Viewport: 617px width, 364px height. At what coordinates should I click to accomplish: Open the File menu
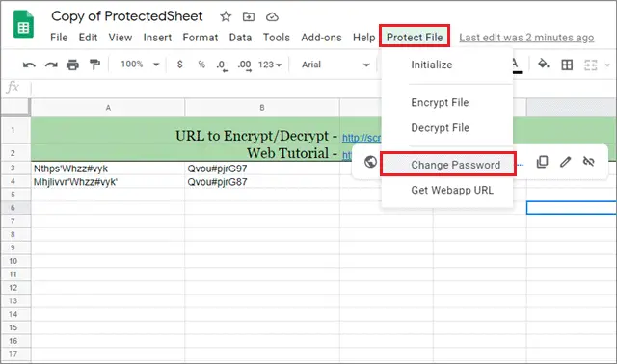click(59, 38)
